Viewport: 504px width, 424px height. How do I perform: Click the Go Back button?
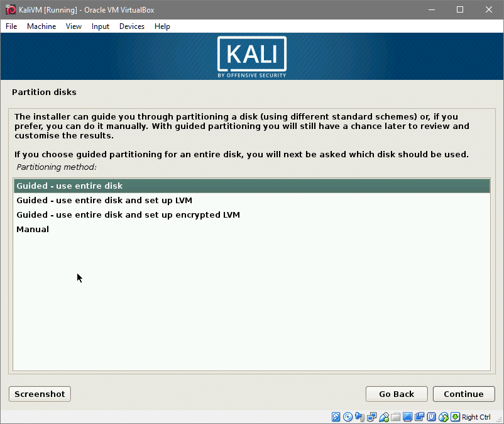397,394
